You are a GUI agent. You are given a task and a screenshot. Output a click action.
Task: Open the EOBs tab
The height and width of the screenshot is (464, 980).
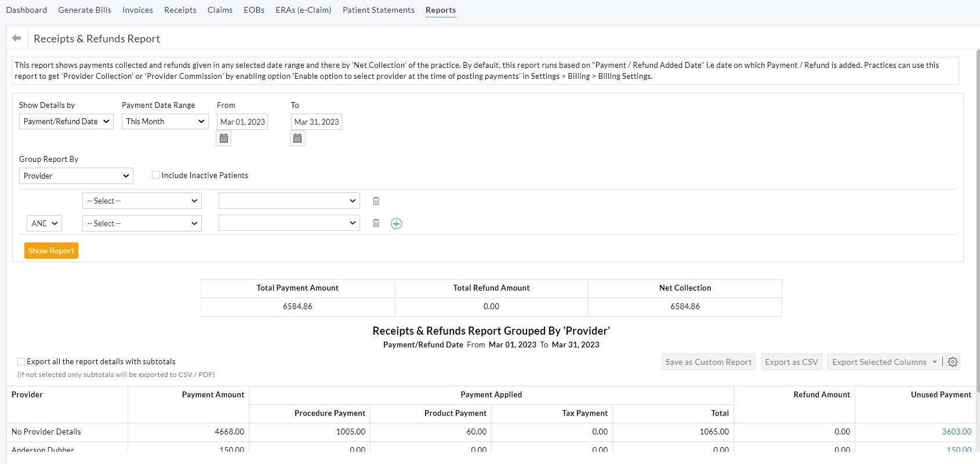pos(254,10)
